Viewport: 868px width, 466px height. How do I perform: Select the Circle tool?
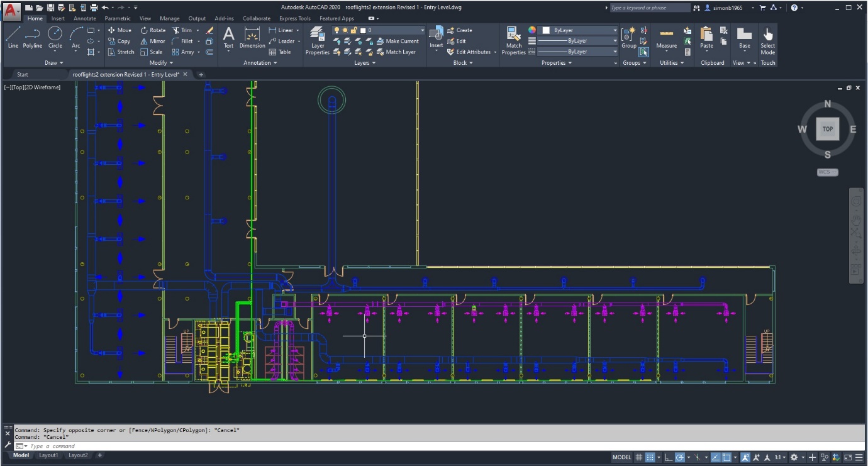55,38
